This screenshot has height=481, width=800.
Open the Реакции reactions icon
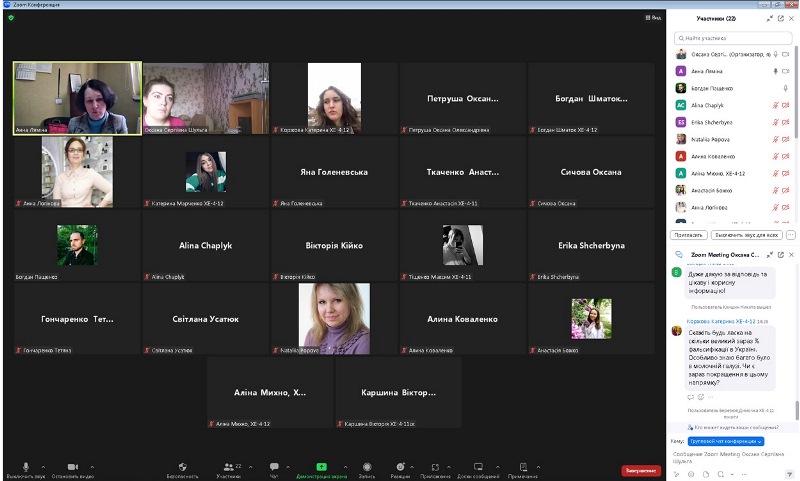(x=400, y=468)
